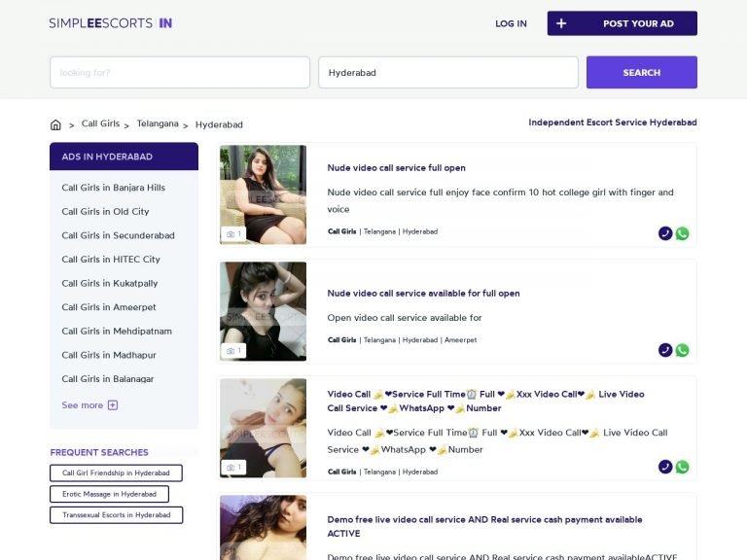Open the first ad's thumbnail image

(x=263, y=194)
